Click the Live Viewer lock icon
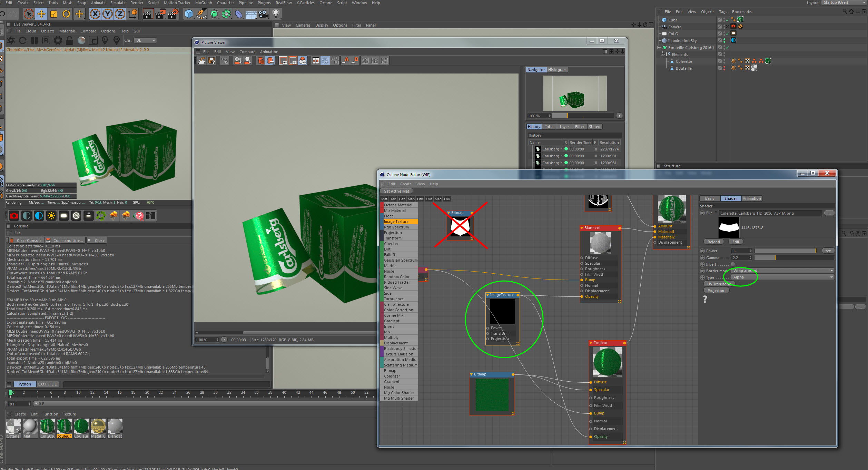 click(69, 41)
